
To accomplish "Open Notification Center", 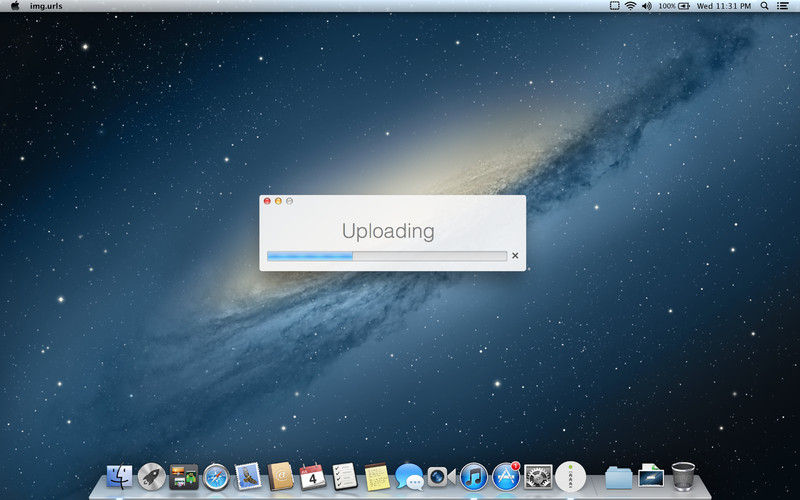I will [x=782, y=6].
